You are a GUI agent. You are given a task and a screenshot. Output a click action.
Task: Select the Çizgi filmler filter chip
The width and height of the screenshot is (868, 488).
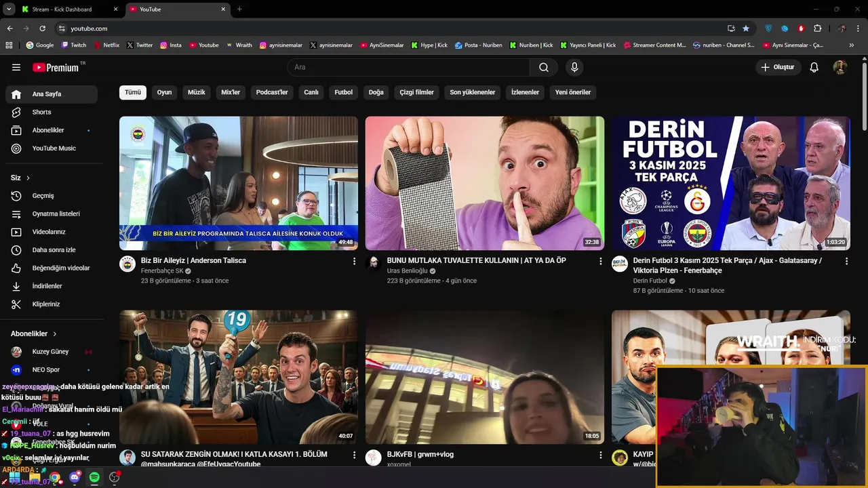tap(417, 92)
